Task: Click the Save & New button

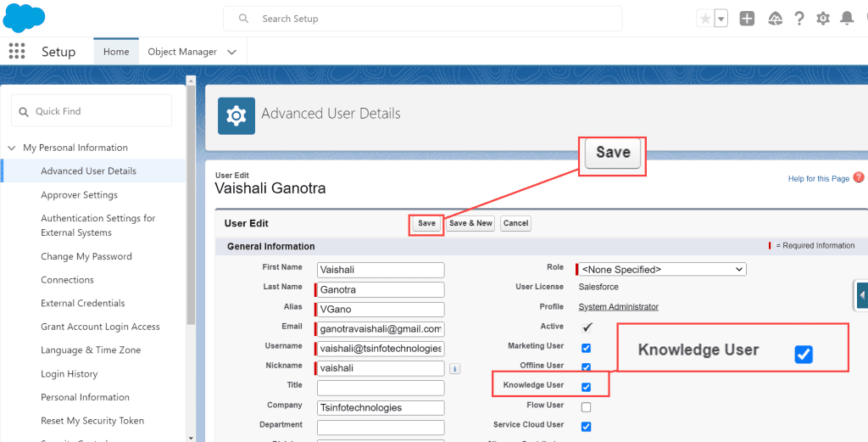Action: (x=470, y=223)
